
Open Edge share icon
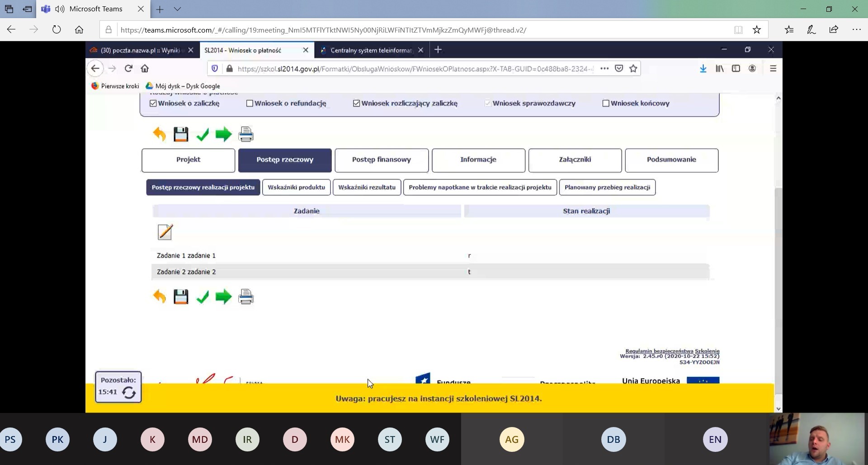pos(834,30)
